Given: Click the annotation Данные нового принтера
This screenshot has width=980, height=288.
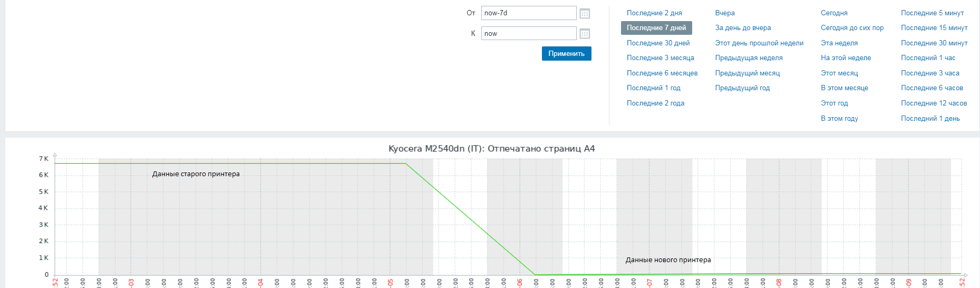Looking at the screenshot, I should pos(668,260).
